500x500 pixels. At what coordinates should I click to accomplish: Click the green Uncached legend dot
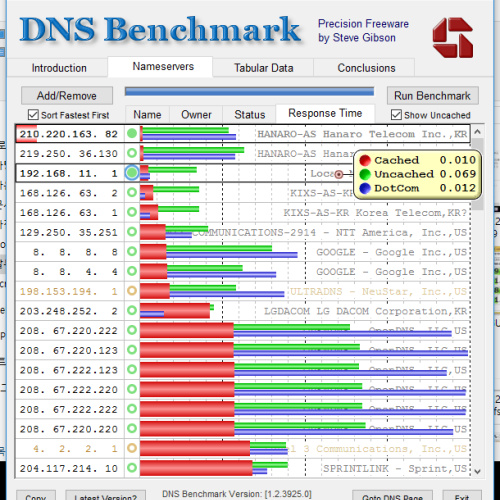365,174
